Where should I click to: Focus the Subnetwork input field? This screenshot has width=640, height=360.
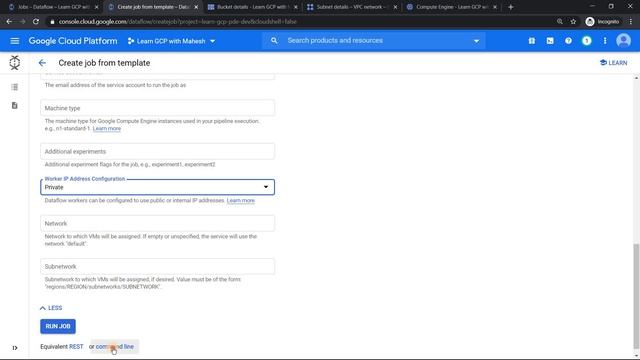158,267
